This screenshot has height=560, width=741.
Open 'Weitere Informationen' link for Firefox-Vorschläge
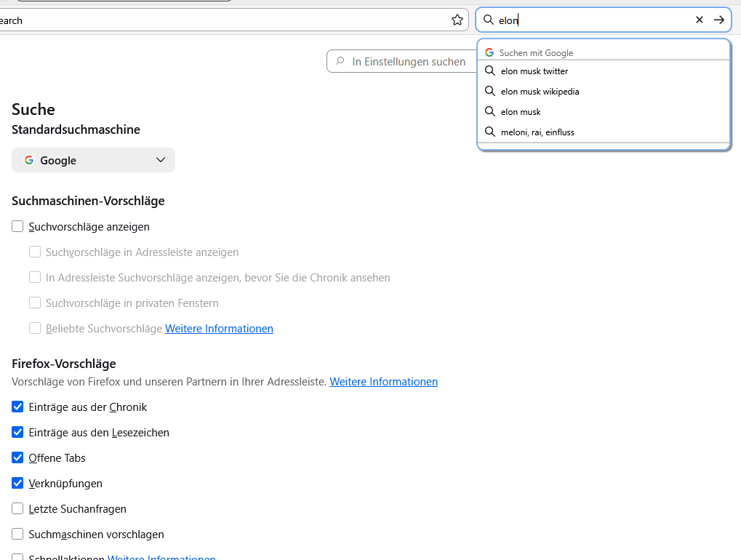[383, 381]
